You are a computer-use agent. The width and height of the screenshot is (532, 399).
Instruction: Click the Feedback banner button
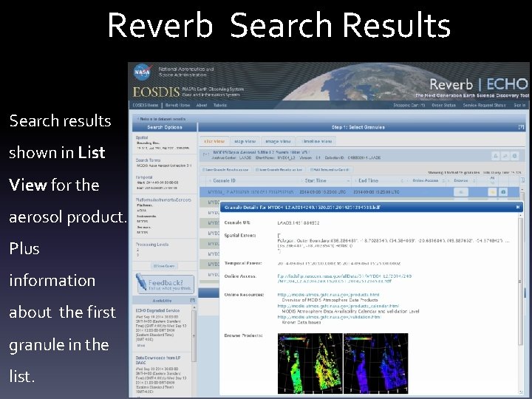[165, 284]
